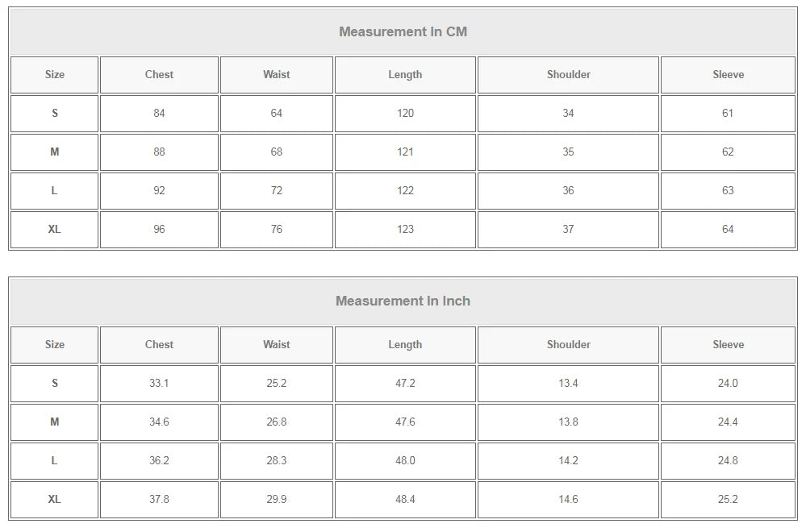Click the "Measurement In CM" table title

click(403, 32)
